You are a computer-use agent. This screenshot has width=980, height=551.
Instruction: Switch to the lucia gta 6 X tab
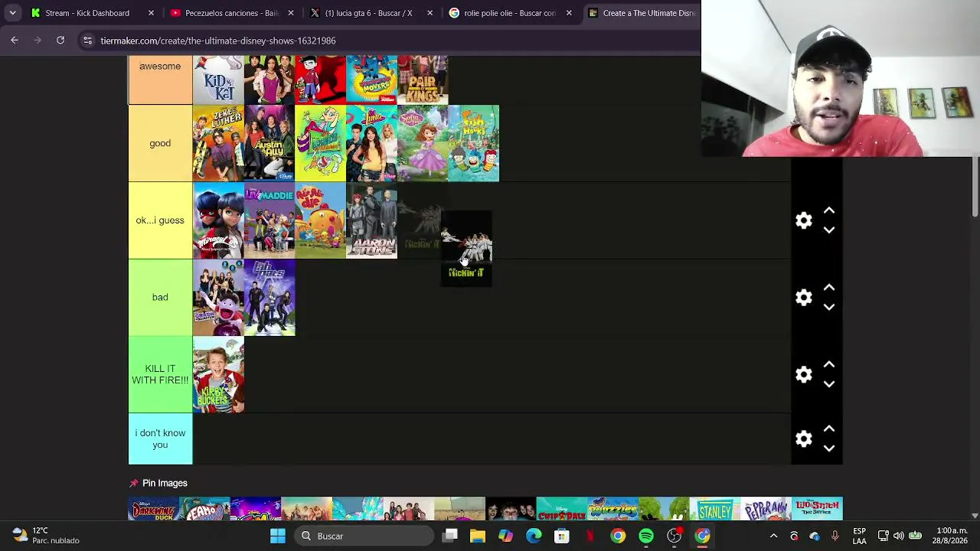[371, 13]
